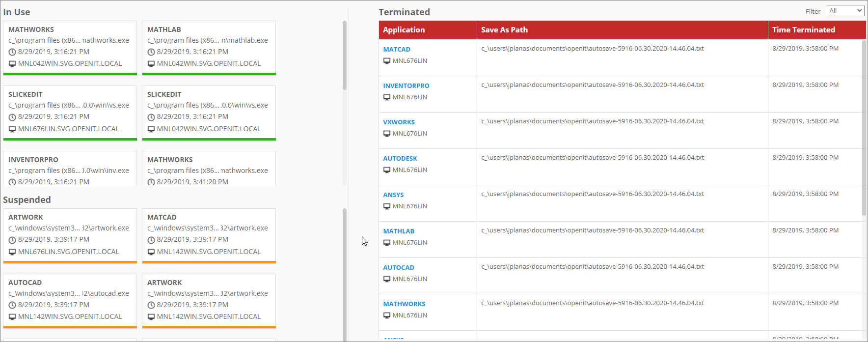Click the clock icon on the ARTWORK MNL676LIN card

tap(12, 240)
